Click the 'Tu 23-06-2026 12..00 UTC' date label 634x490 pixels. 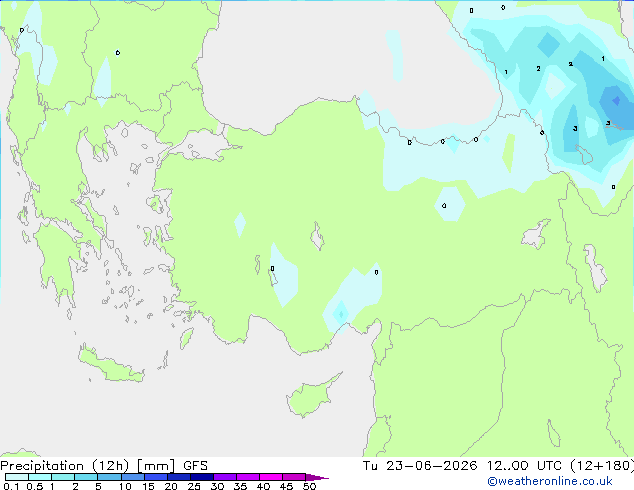pyautogui.click(x=463, y=466)
